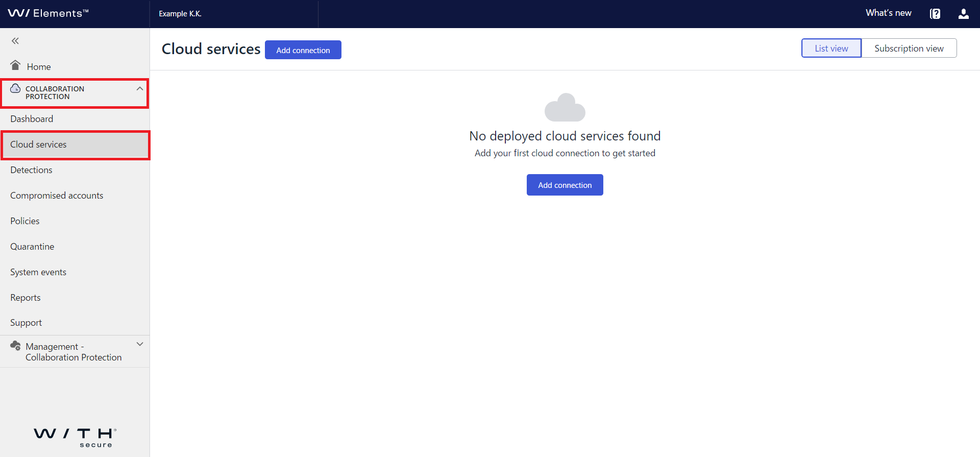Click the Cloud services page heading
The image size is (980, 457).
[211, 49]
